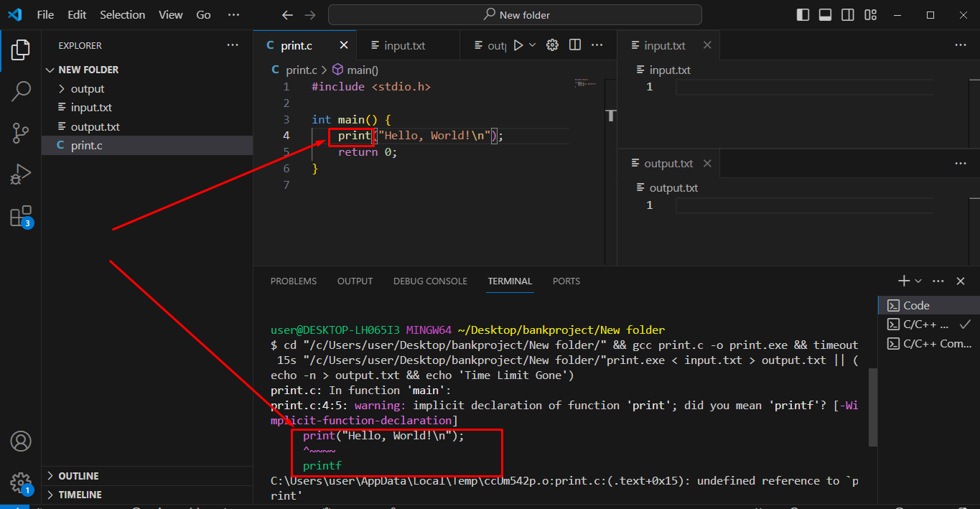Open the Extensions view

[x=21, y=216]
